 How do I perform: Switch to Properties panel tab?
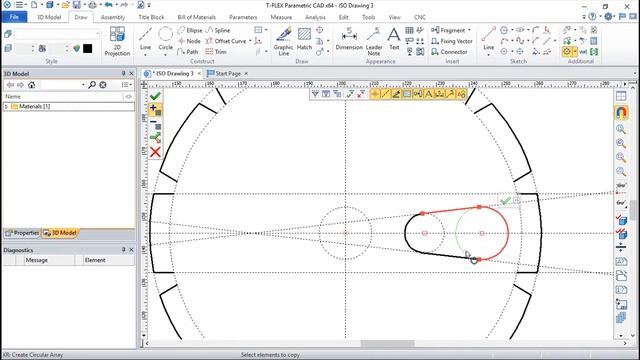tap(22, 233)
